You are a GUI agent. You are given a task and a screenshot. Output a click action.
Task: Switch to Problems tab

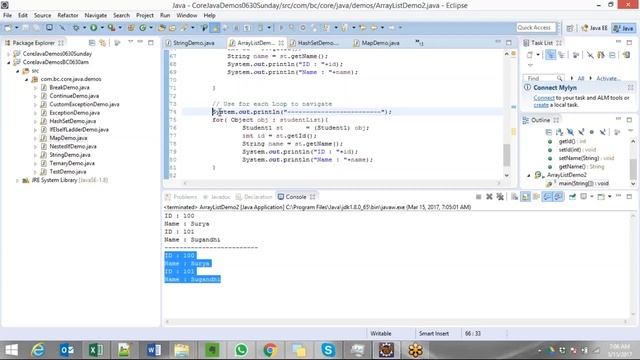tap(181, 197)
